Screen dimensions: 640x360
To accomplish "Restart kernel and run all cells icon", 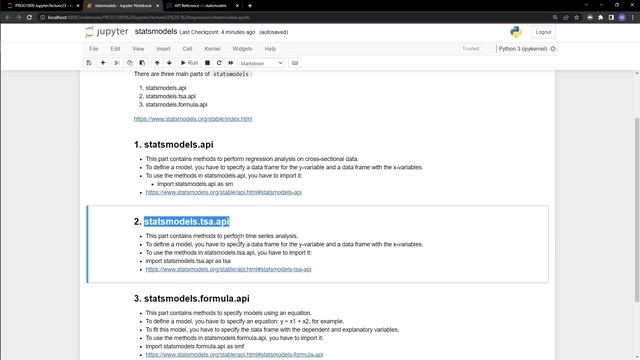I will [231, 63].
